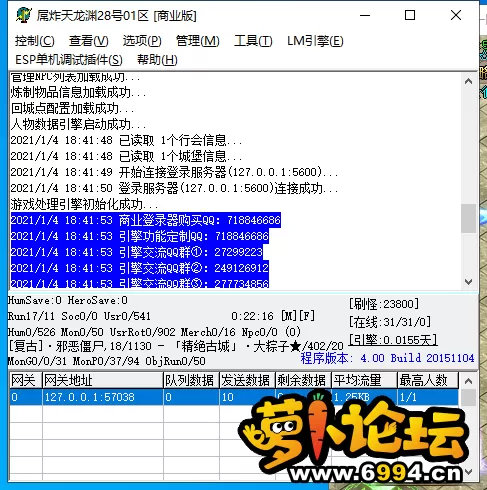Click the application icon in title bar
Screen dimensions: 487x490
(23, 15)
